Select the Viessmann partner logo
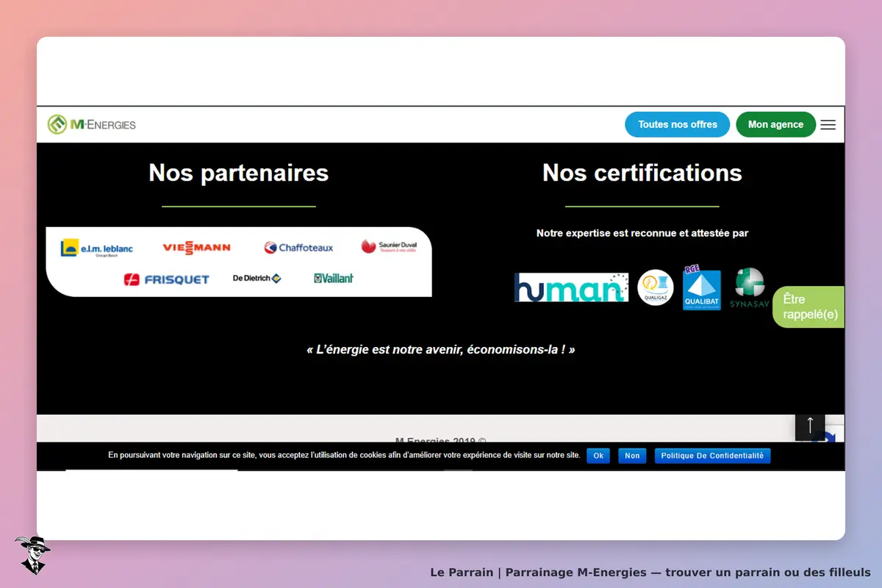 [196, 248]
